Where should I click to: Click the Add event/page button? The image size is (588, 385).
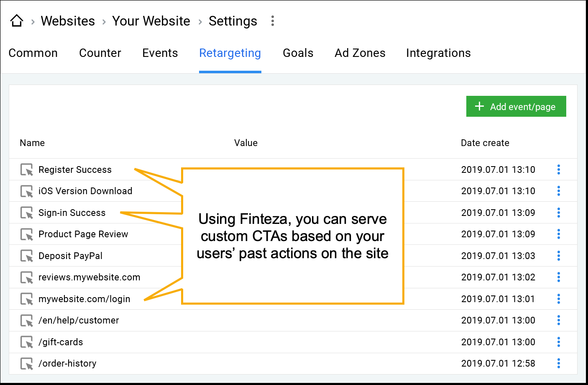[516, 107]
